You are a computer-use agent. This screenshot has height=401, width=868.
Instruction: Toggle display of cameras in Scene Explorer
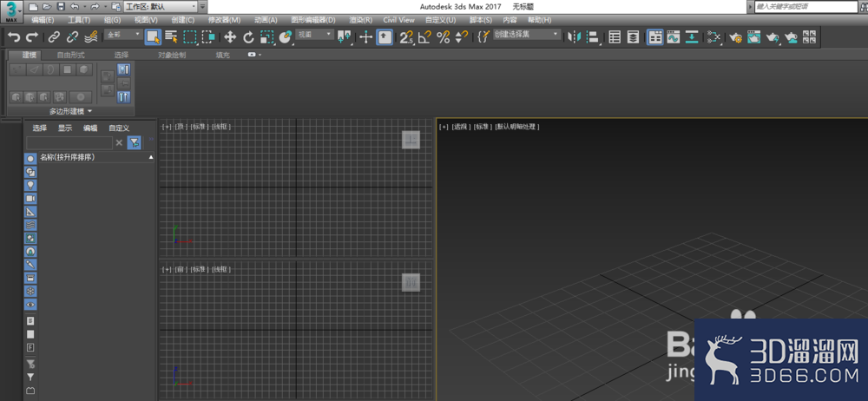30,198
